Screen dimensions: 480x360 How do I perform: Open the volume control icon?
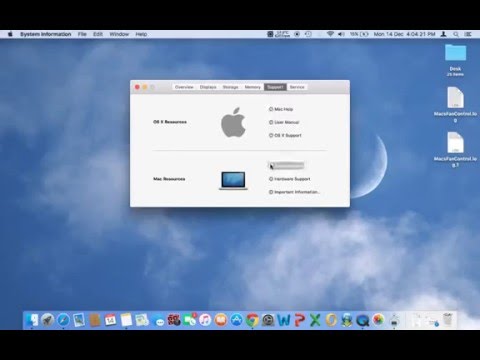pyautogui.click(x=341, y=34)
